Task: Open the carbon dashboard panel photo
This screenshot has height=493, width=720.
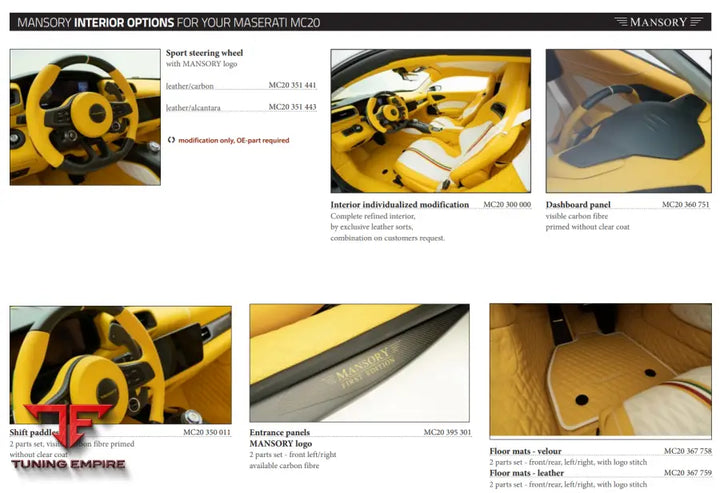Action: [x=629, y=121]
